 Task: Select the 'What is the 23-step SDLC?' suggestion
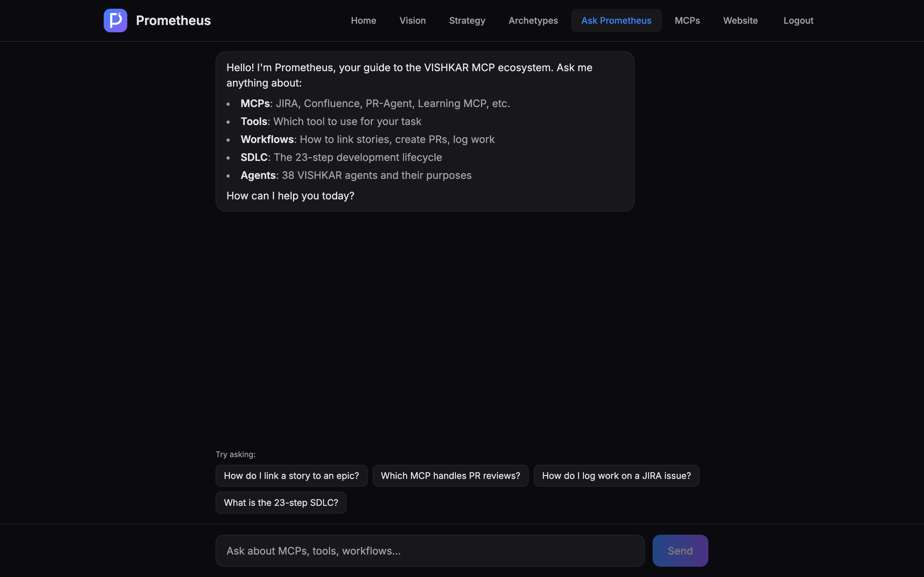coord(281,502)
